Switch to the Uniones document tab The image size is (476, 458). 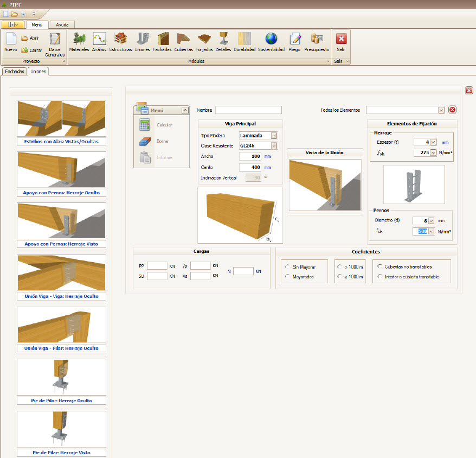pos(38,72)
